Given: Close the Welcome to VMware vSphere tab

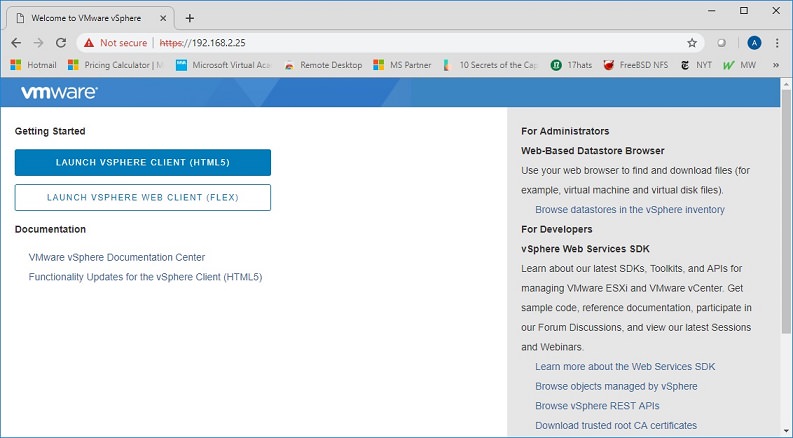Looking at the screenshot, I should (163, 18).
